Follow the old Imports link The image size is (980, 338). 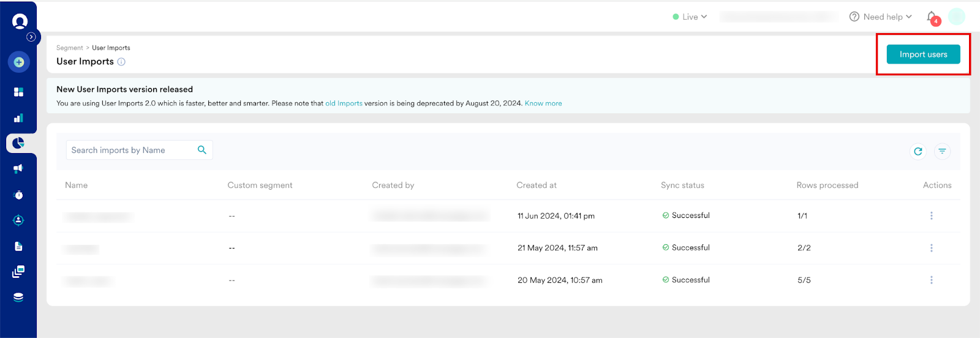click(344, 103)
